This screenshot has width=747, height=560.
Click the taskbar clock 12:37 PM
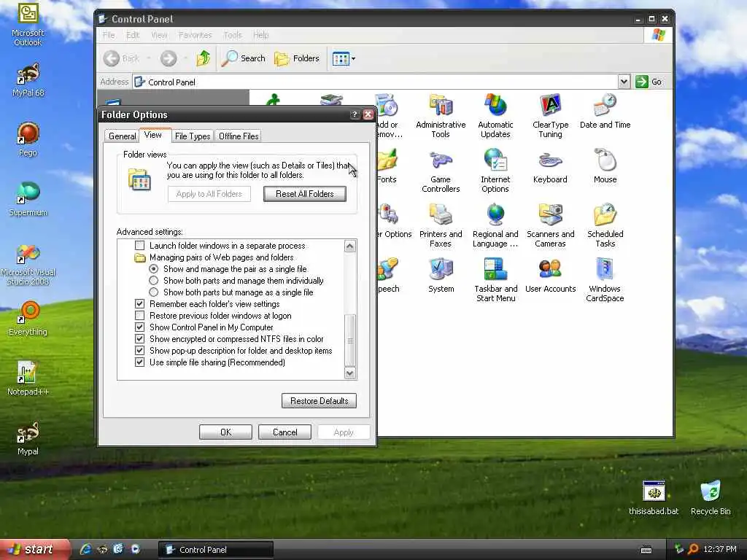pyautogui.click(x=720, y=549)
